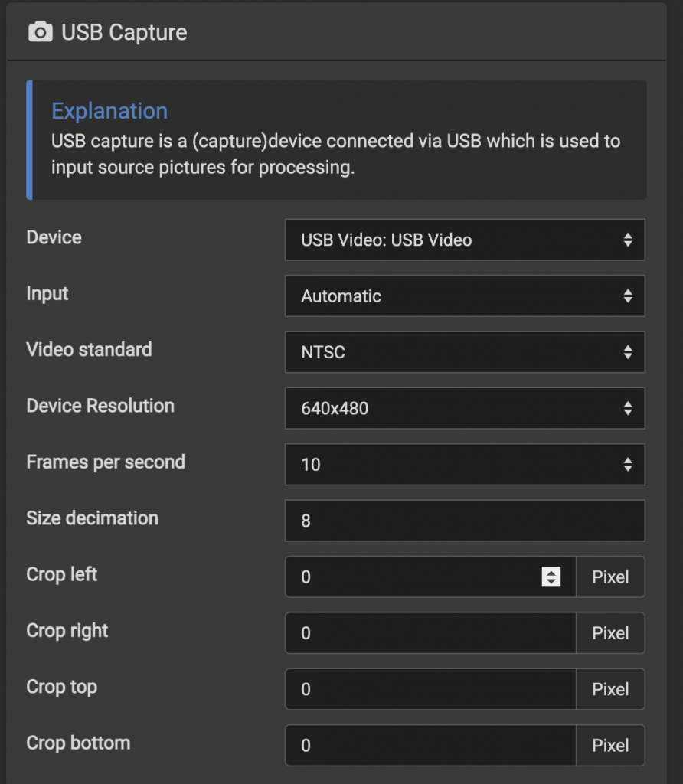Click the Explanation heading text

click(x=109, y=111)
